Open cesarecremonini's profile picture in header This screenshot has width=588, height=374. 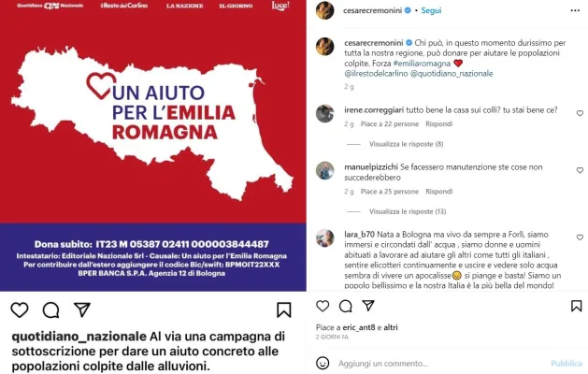point(324,10)
